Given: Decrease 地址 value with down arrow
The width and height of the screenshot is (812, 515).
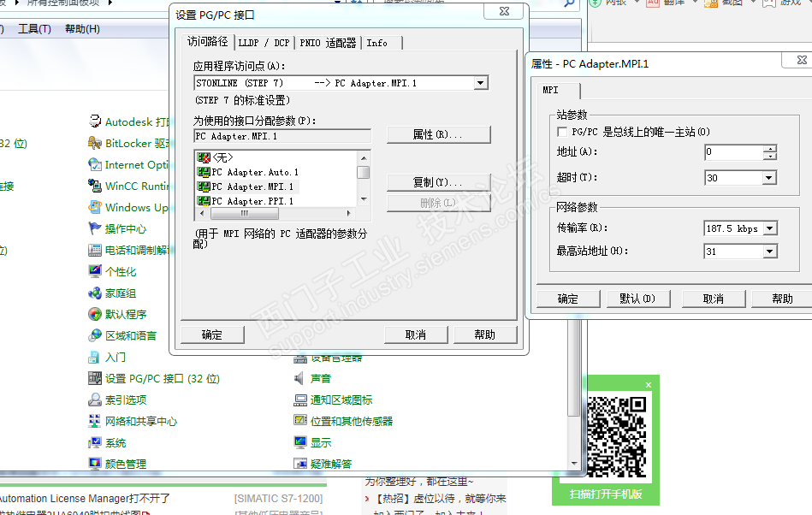Looking at the screenshot, I should [770, 156].
